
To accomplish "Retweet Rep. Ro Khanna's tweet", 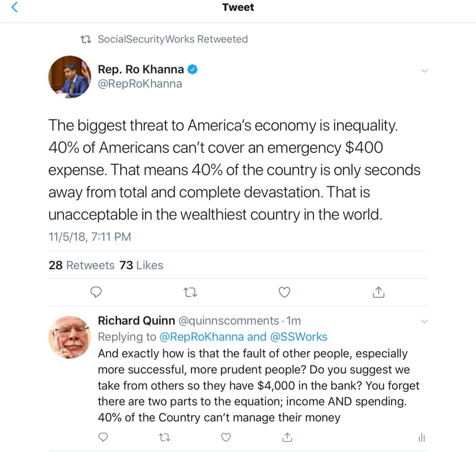I will click(x=190, y=292).
